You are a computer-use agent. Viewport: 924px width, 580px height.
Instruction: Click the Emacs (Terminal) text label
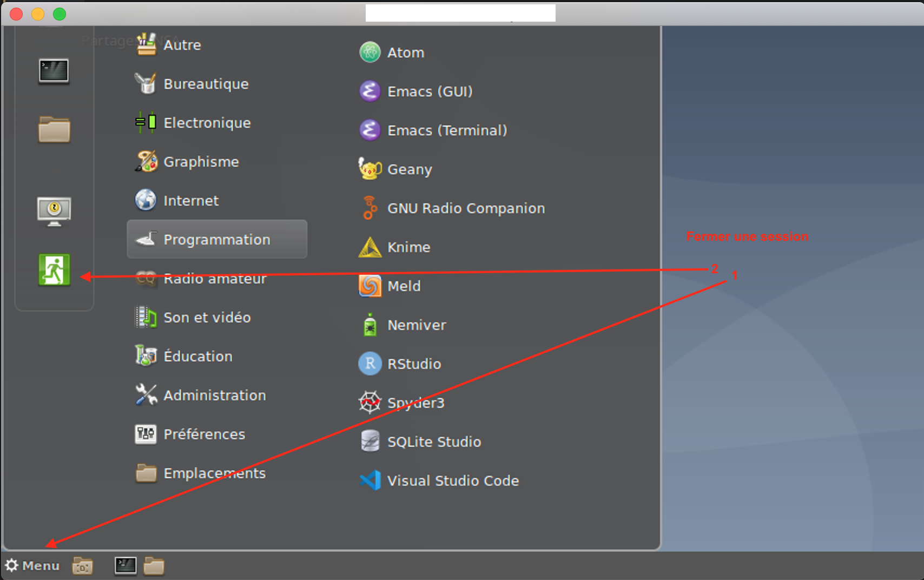point(447,131)
